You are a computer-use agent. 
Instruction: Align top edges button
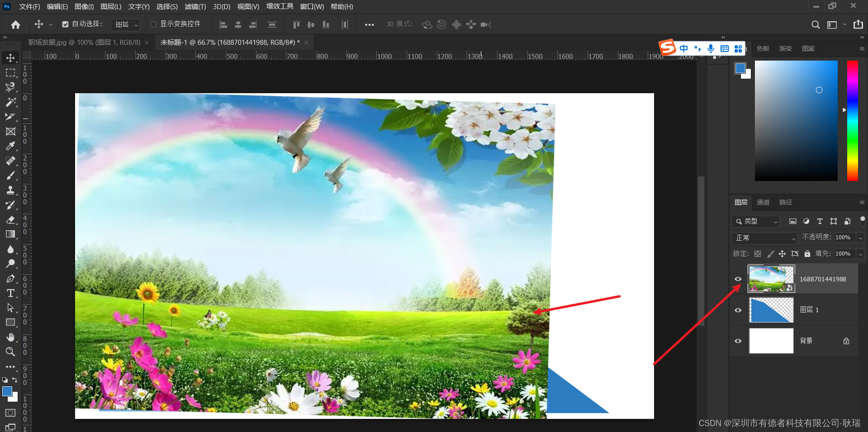(x=296, y=24)
